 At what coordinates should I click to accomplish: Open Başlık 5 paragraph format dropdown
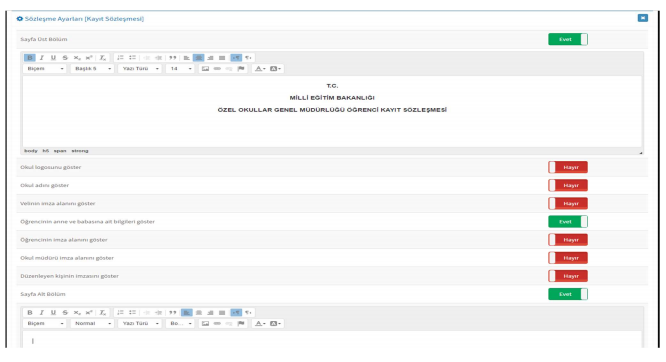[x=93, y=69]
